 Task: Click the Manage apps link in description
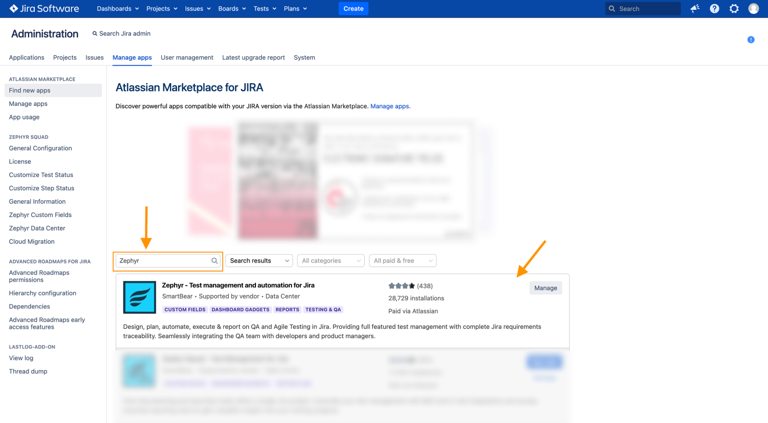pos(390,106)
